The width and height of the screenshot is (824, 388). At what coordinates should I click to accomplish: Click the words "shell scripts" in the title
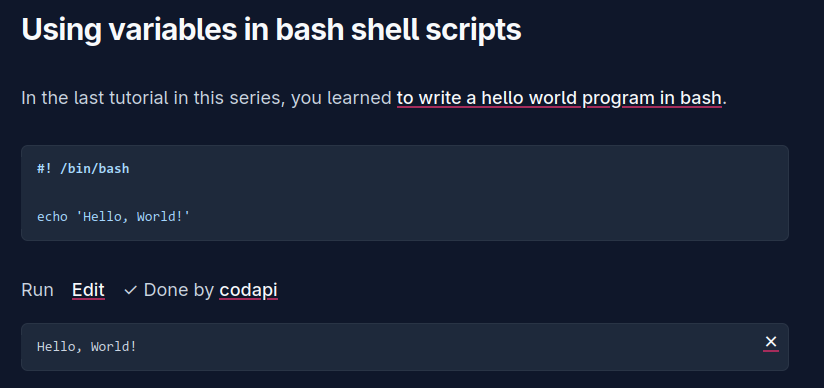(x=436, y=30)
